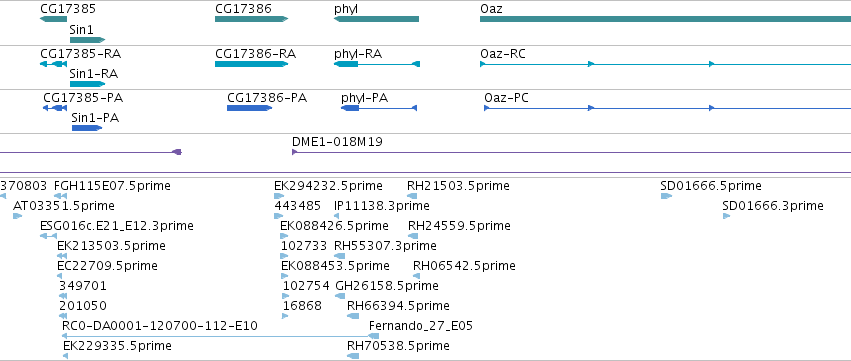This screenshot has height=361, width=851.
Task: Click the Oaz-PC protein label
Action: (x=506, y=98)
